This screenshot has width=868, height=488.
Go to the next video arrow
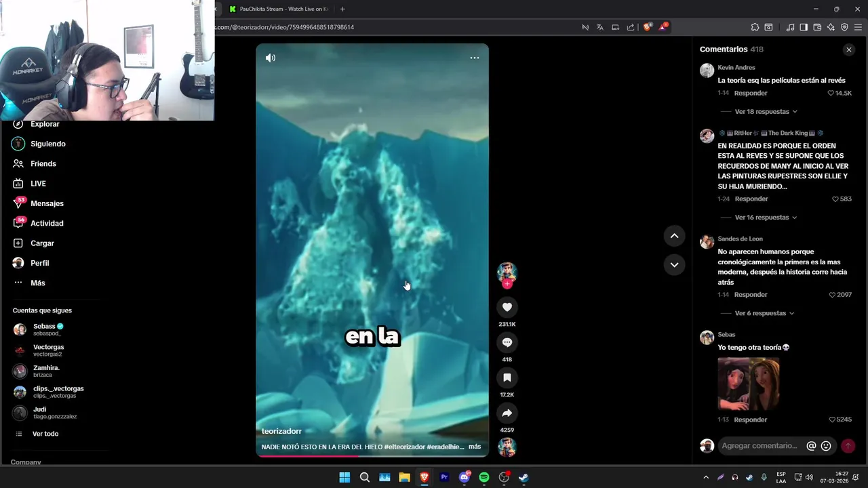(674, 264)
